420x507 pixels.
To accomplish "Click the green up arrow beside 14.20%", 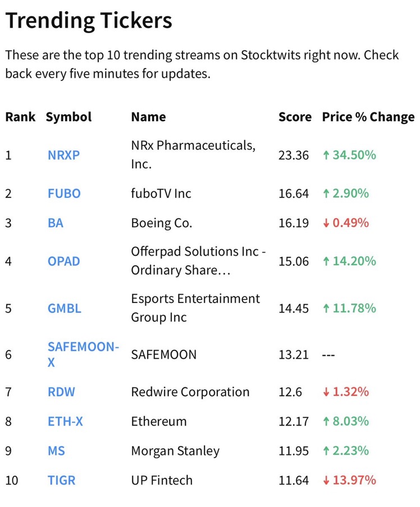I will pos(326,261).
